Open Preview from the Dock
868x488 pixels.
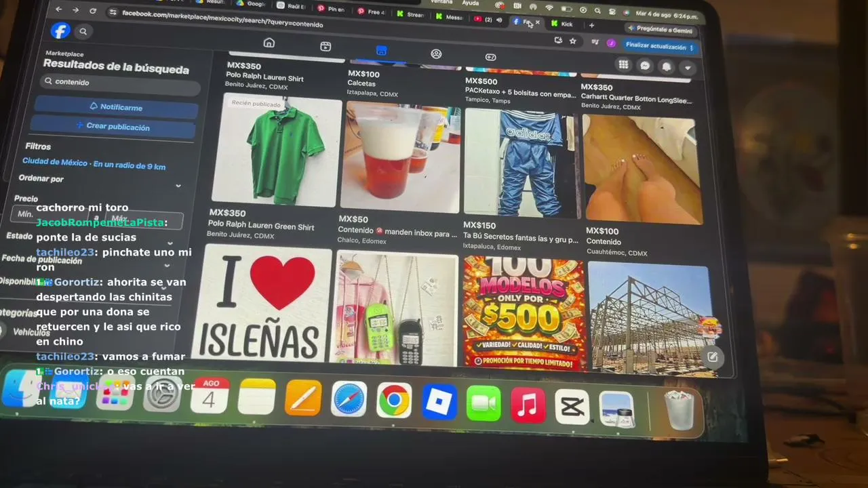616,409
